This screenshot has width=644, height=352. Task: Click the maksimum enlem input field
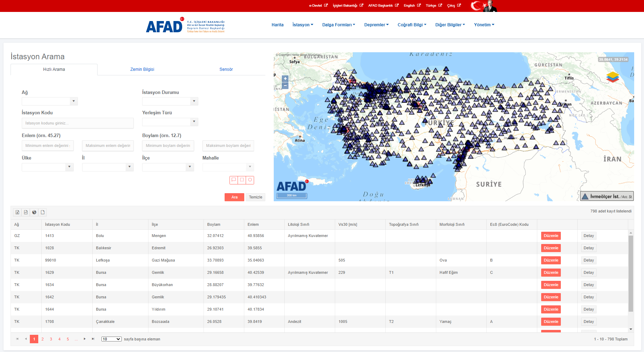click(108, 145)
